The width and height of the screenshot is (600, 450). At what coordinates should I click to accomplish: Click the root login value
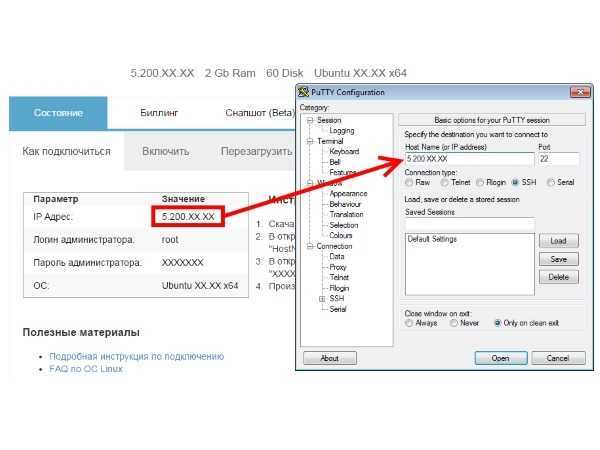[x=170, y=240]
